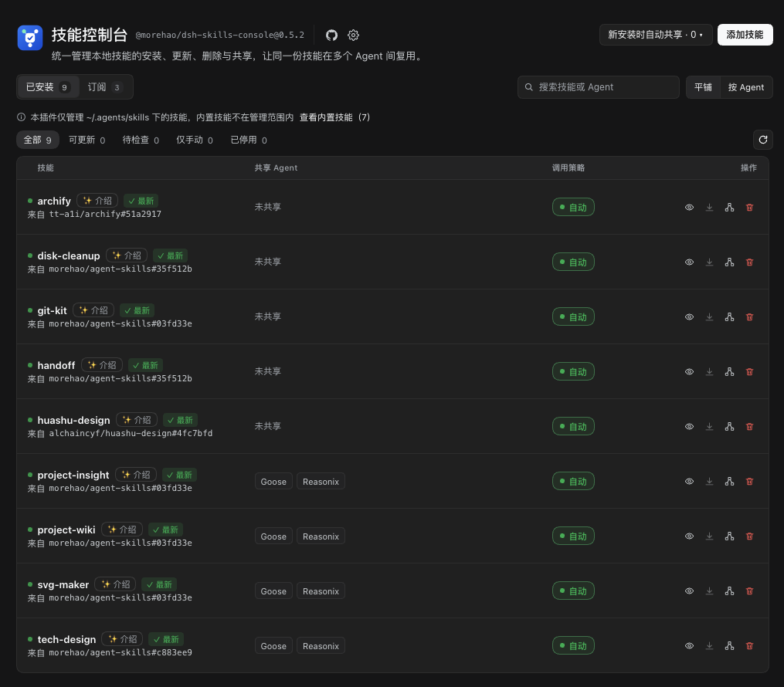Delete the project-insight skill

point(749,481)
